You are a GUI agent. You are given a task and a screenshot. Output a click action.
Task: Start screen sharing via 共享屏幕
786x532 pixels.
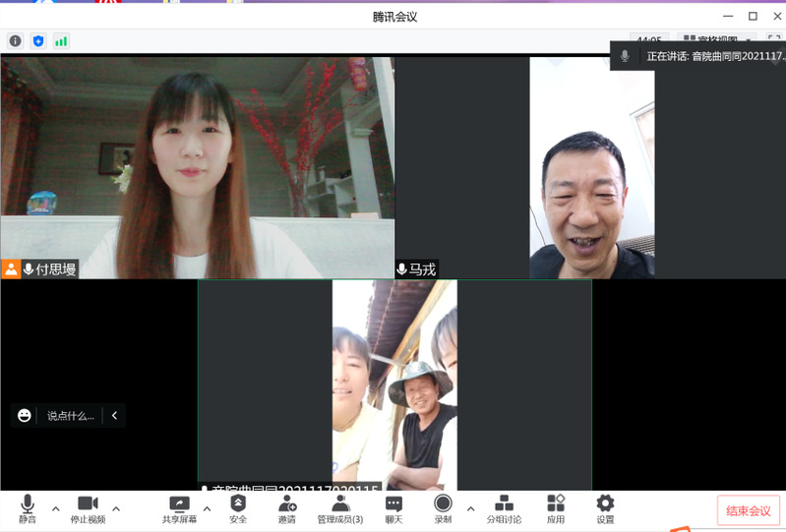179,509
